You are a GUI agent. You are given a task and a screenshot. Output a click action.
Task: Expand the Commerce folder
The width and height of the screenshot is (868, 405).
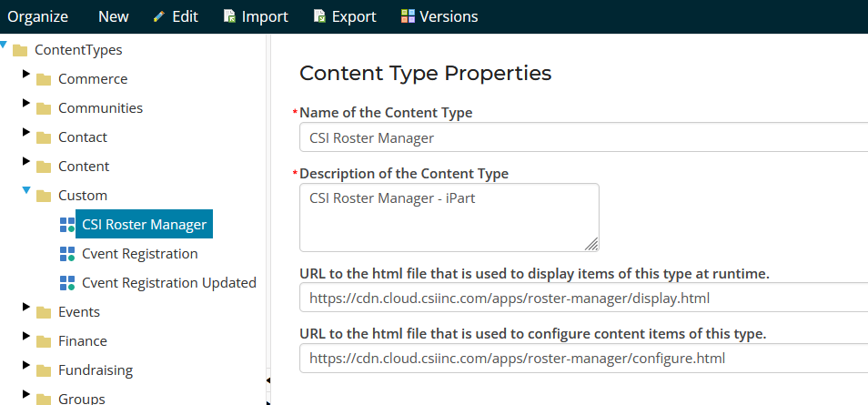26,74
